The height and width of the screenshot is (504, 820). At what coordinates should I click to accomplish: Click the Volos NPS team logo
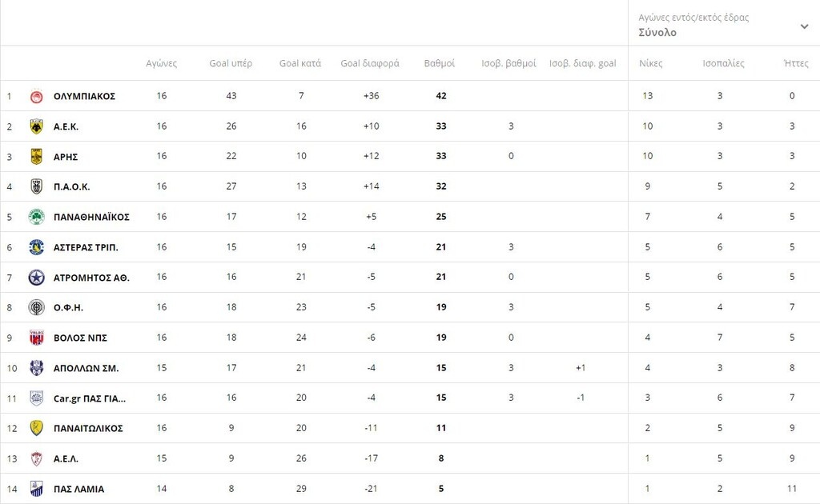pyautogui.click(x=36, y=338)
